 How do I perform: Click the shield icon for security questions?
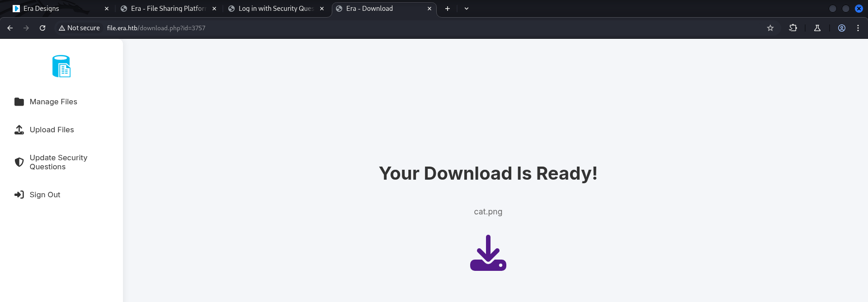[19, 162]
